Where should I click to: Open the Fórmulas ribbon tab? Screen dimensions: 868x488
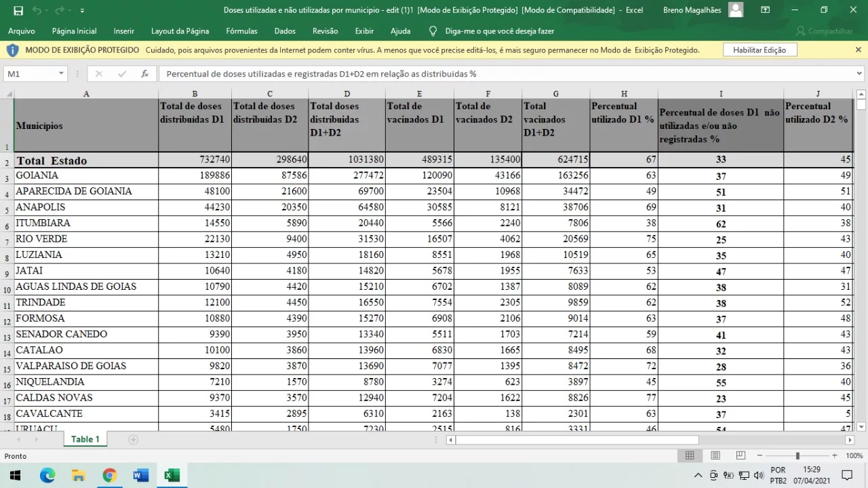(241, 31)
